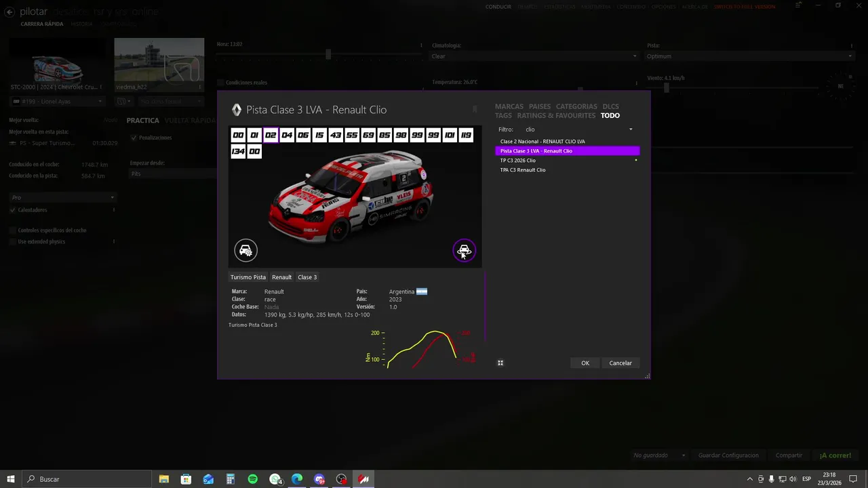Select Pista Clase 3 LVA - Renault Clio row
Image resolution: width=868 pixels, height=488 pixels.
[567, 151]
